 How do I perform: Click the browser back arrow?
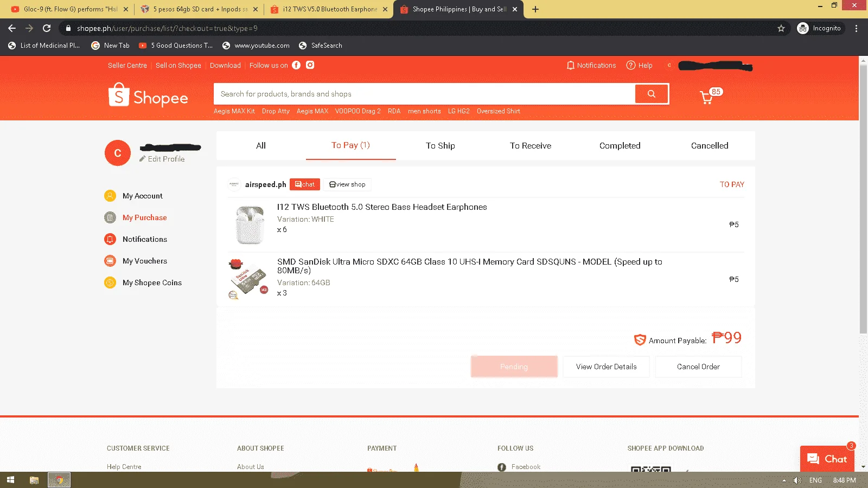pyautogui.click(x=12, y=28)
